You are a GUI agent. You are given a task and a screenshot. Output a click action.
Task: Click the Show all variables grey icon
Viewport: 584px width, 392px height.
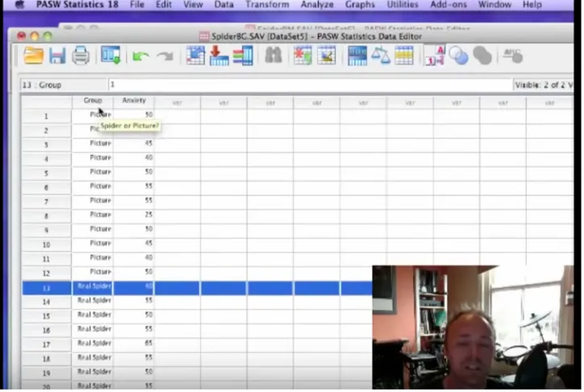click(x=482, y=56)
